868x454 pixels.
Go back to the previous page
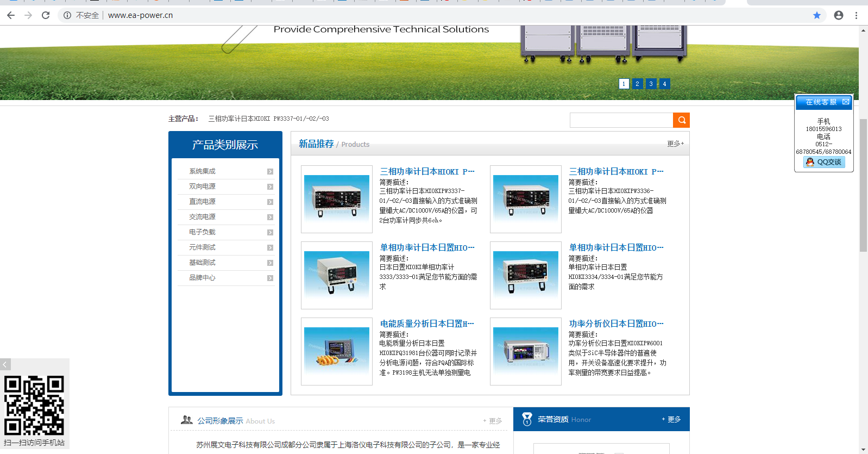coord(11,15)
